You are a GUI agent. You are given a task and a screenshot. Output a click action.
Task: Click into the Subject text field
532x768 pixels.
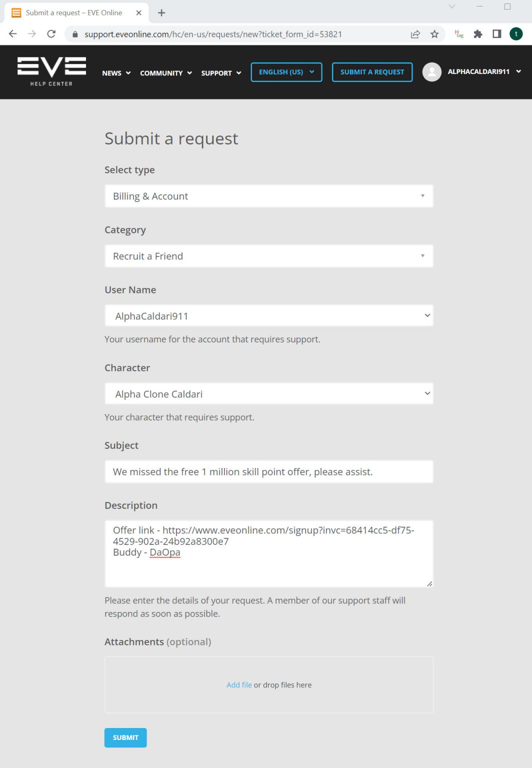pos(268,472)
